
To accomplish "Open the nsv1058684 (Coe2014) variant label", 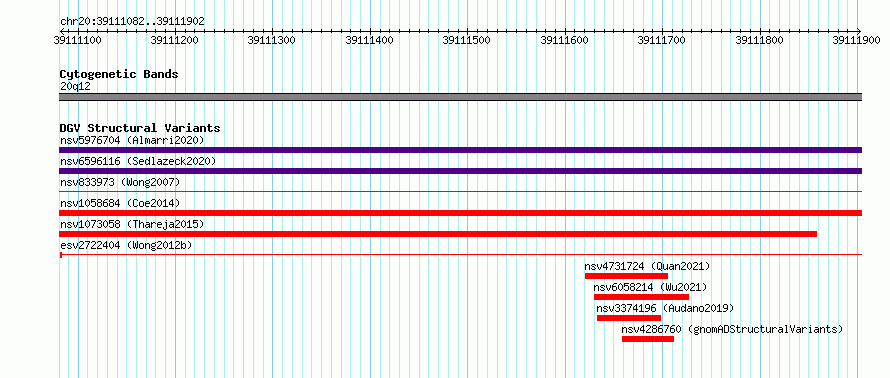I will coord(120,203).
